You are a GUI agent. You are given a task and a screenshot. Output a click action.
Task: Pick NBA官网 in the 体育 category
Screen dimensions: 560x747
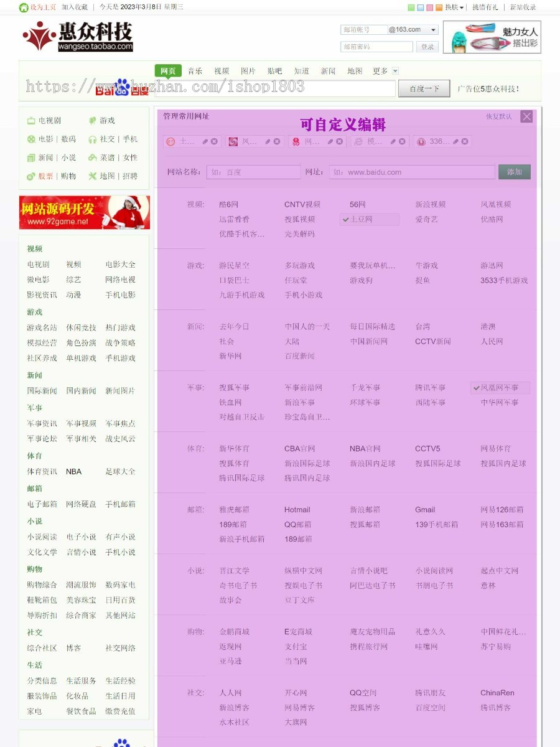click(365, 448)
